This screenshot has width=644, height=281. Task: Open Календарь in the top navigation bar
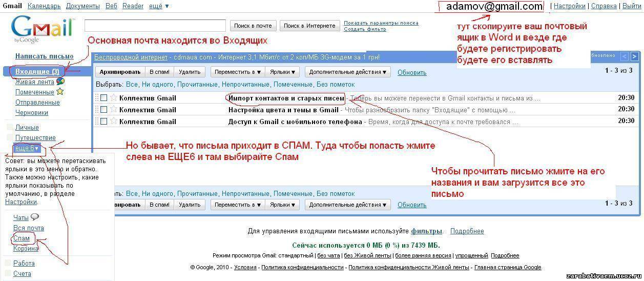click(x=44, y=6)
